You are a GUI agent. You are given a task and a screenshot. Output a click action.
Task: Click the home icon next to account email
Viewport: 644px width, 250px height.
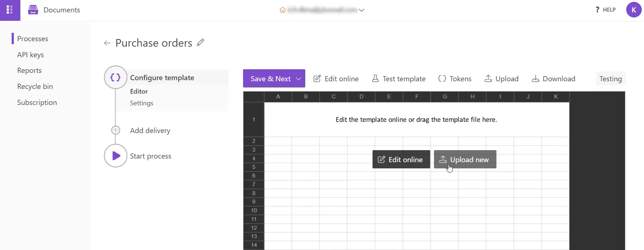282,10
